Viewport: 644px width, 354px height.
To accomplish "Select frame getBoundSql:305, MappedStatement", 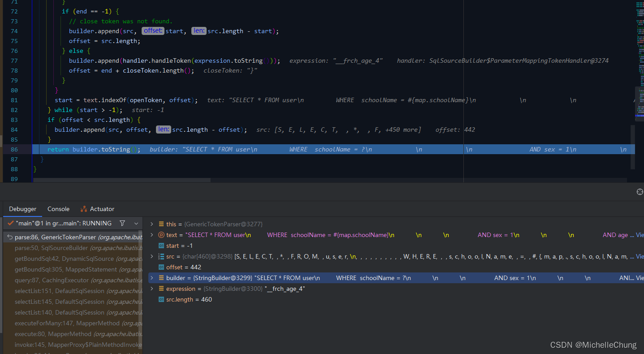I will coord(72,269).
